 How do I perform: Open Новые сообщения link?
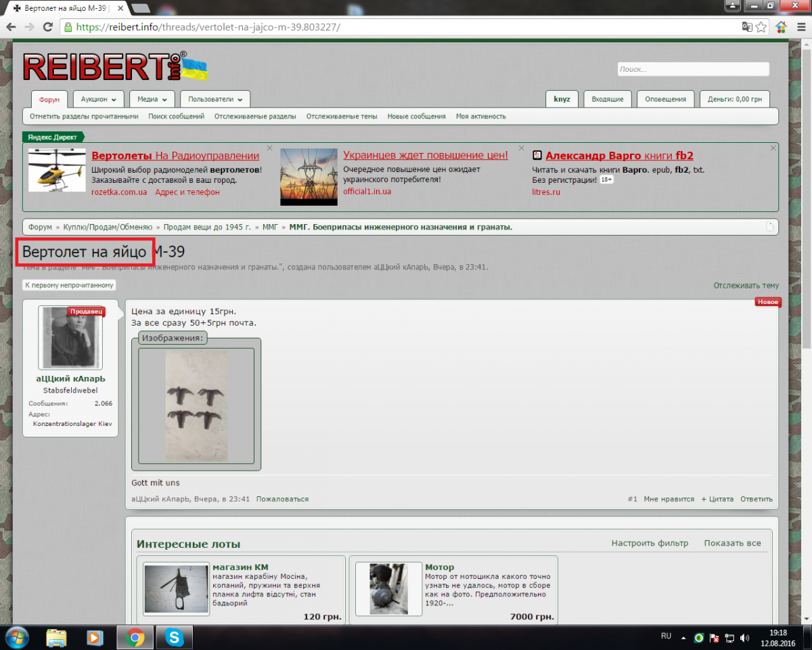point(417,116)
